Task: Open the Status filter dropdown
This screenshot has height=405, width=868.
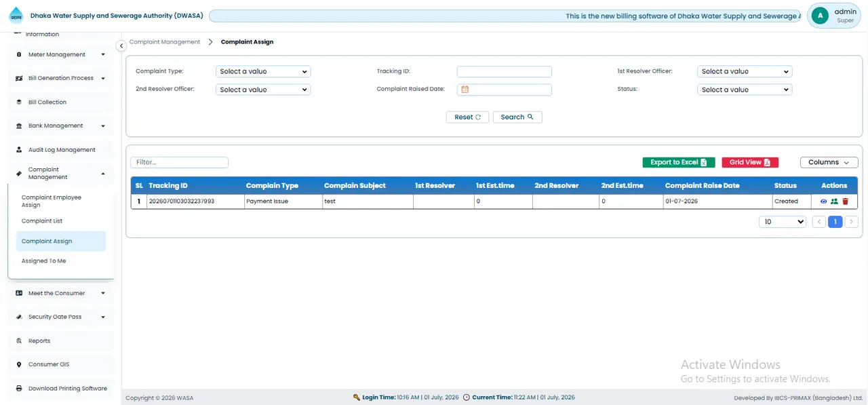Action: click(x=745, y=90)
